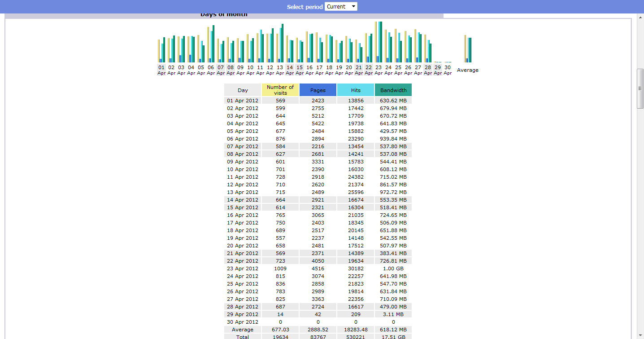Viewport: 644px width, 339px height.
Task: Click the Day column header
Action: click(x=243, y=90)
